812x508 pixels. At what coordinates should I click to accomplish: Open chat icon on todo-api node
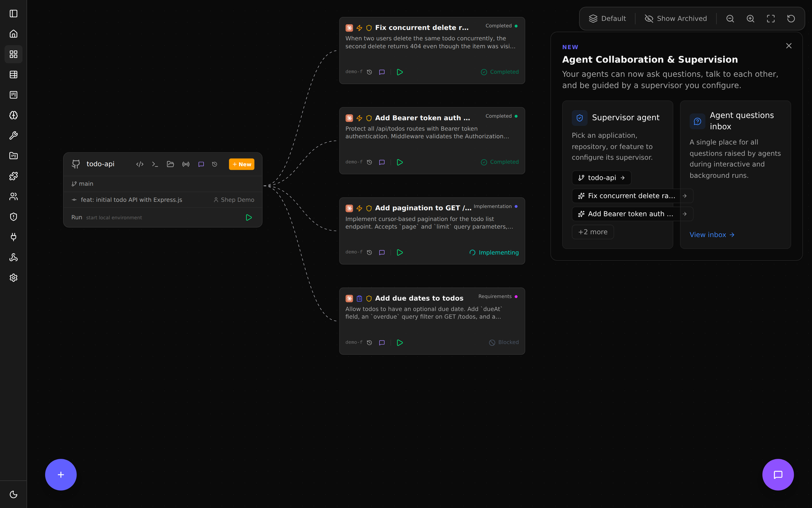(201, 165)
